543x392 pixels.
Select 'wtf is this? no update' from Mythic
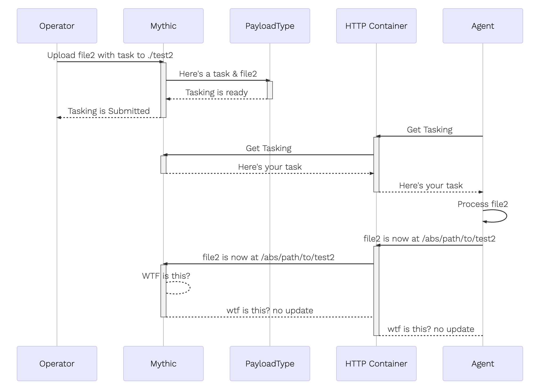pos(270,311)
